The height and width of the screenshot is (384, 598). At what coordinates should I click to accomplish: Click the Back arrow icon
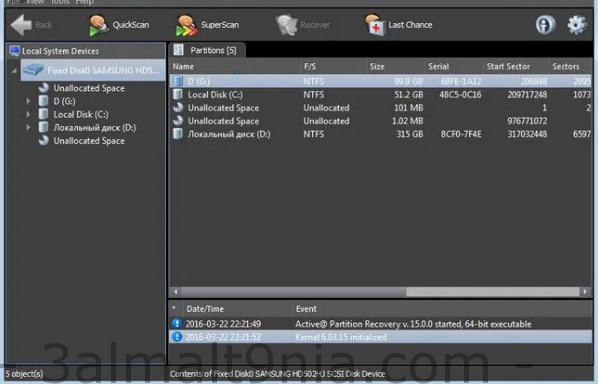click(x=21, y=25)
